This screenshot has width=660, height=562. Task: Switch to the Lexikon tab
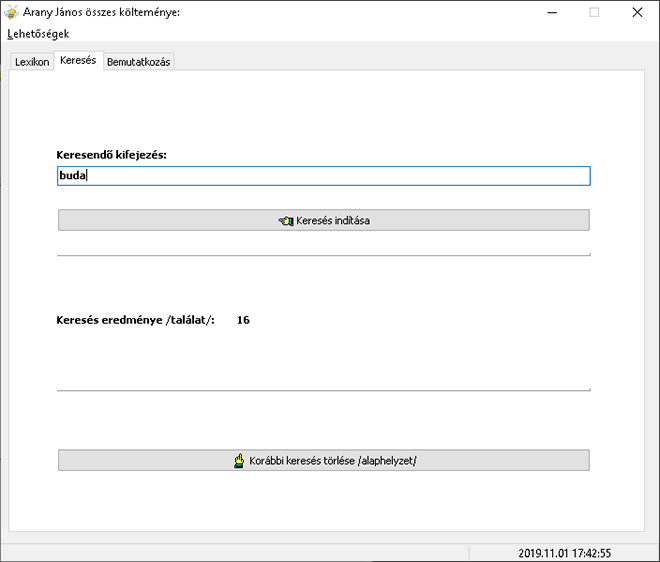pyautogui.click(x=32, y=62)
